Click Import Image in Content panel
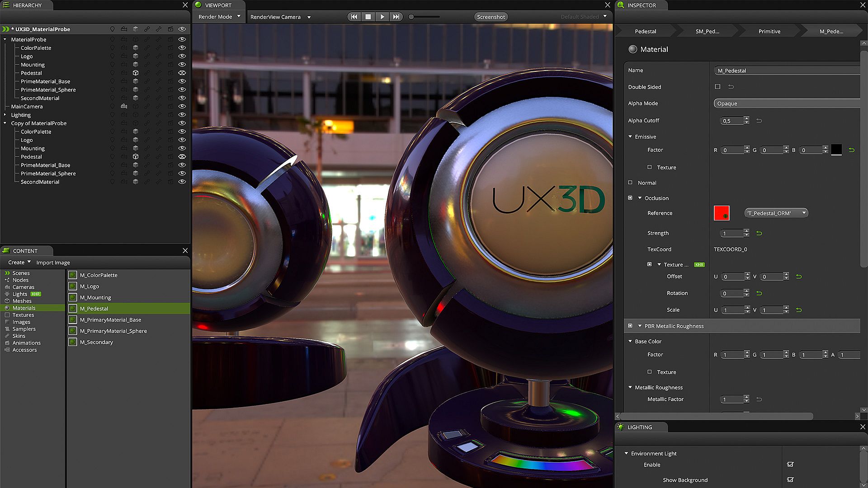Image resolution: width=868 pixels, height=488 pixels. 53,263
